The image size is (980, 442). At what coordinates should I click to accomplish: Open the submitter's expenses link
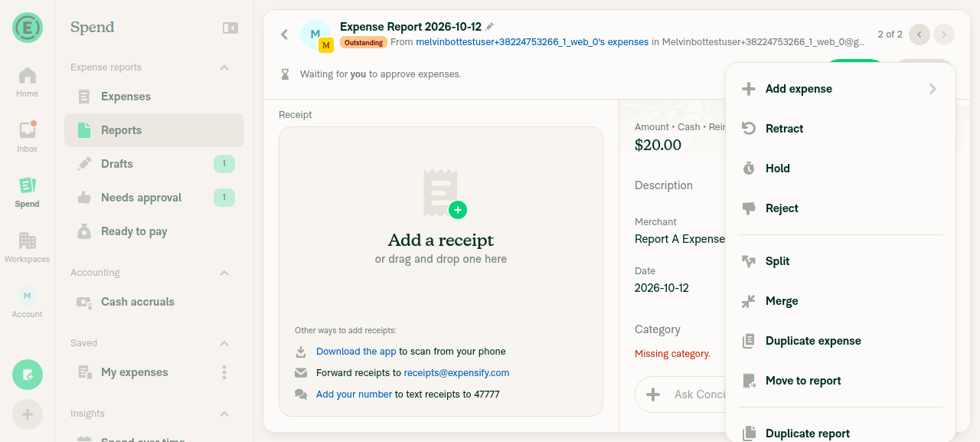[x=532, y=42]
